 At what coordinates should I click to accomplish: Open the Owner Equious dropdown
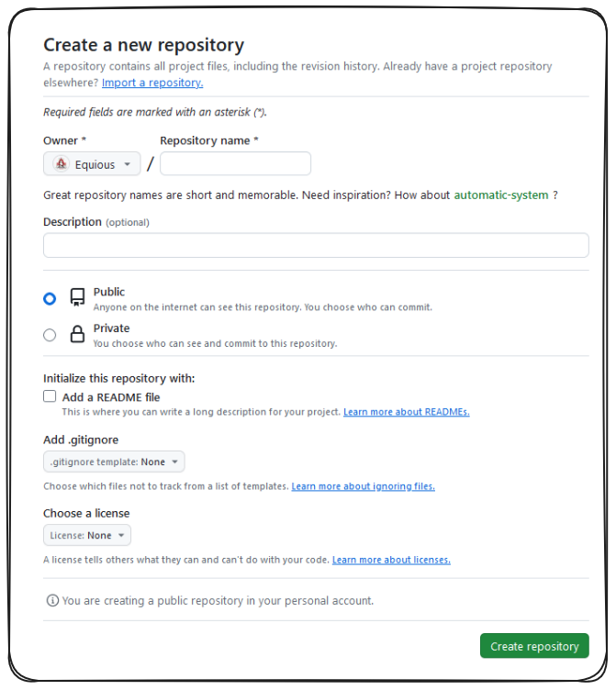pyautogui.click(x=92, y=164)
